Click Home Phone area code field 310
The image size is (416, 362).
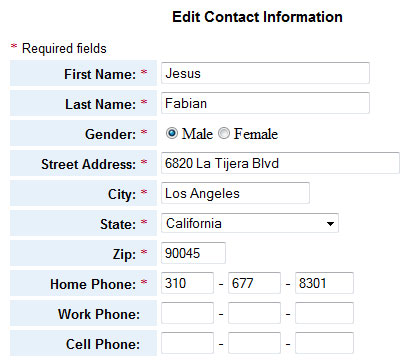coord(187,283)
